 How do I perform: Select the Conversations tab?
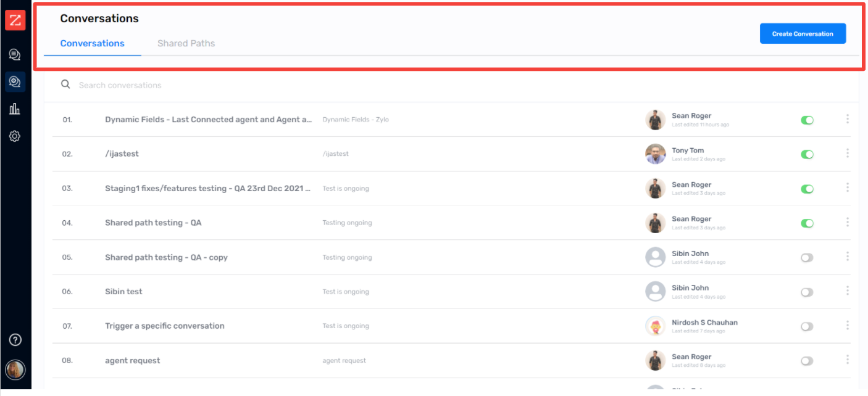pyautogui.click(x=92, y=43)
